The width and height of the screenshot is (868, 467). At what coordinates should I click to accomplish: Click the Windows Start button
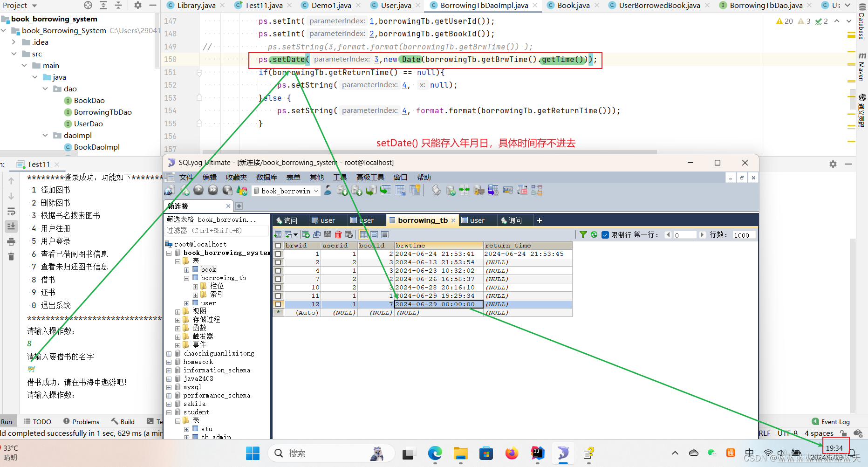click(253, 453)
